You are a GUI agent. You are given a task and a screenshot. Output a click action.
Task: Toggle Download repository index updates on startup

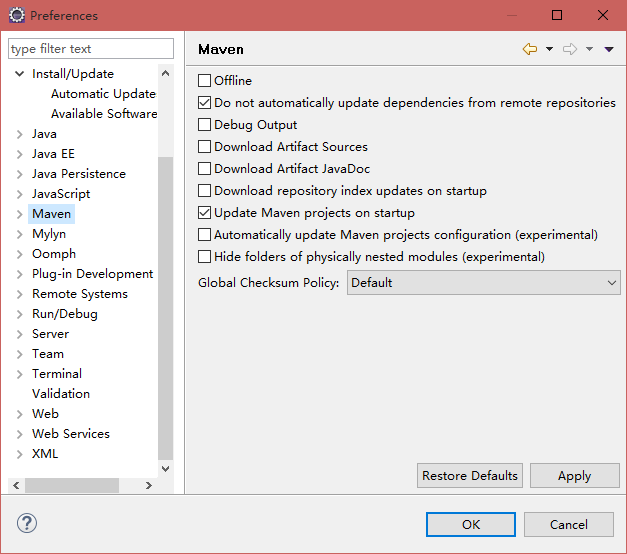[x=204, y=190]
